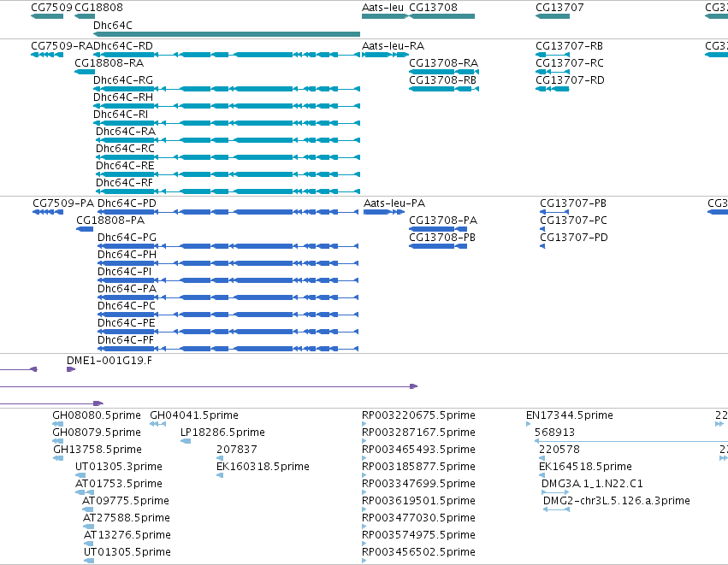
Task: Select the EN17344.5prime EST
Action: point(529,424)
